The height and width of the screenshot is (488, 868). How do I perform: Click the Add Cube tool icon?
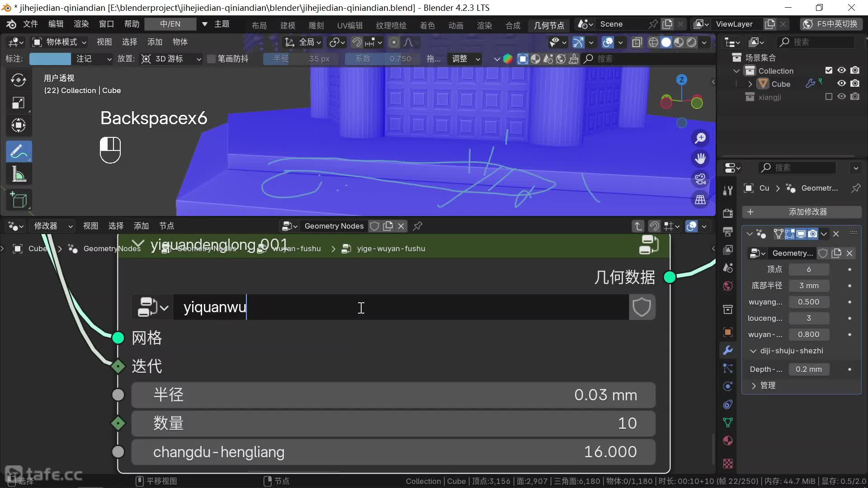coord(19,199)
